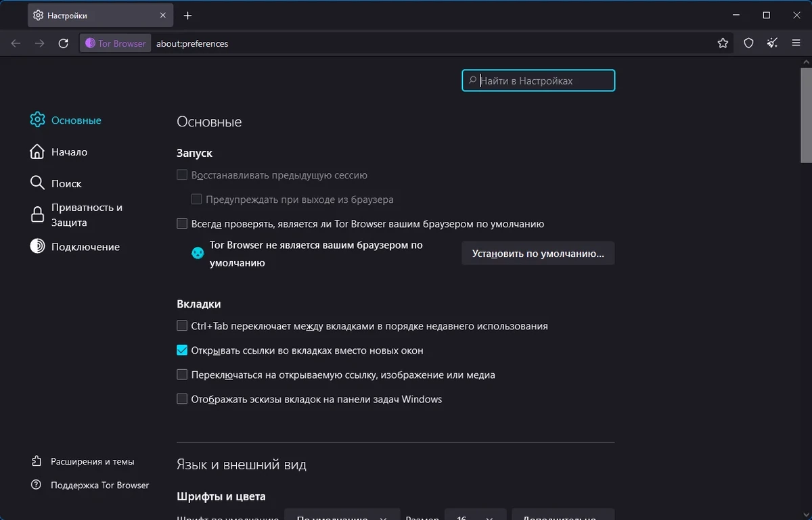Image resolution: width=812 pixels, height=520 pixels.
Task: Open the shield security level icon
Action: [x=748, y=43]
